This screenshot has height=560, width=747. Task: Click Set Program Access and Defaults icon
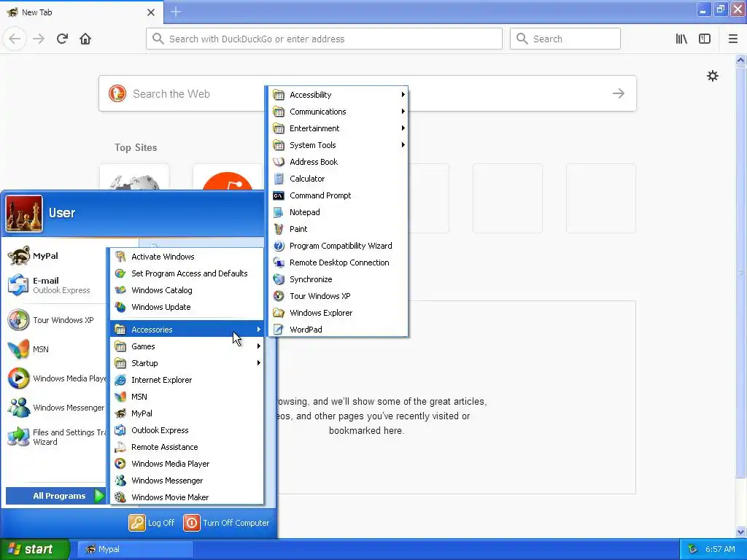pos(120,273)
